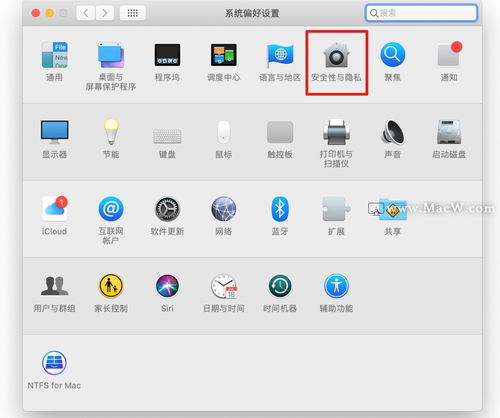Open iCloud preferences
Screen dimensions: 500x418
pyautogui.click(x=54, y=216)
